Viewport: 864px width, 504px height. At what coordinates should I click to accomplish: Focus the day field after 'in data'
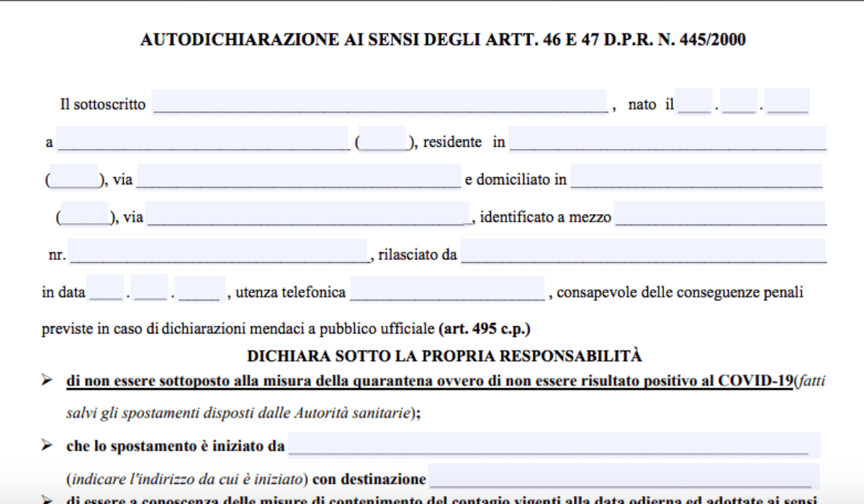(x=105, y=289)
